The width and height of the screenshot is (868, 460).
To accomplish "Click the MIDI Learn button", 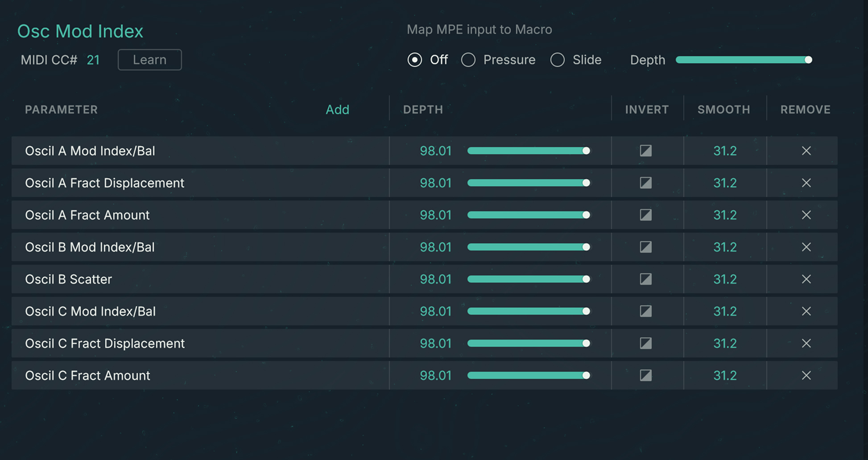I will coord(149,60).
